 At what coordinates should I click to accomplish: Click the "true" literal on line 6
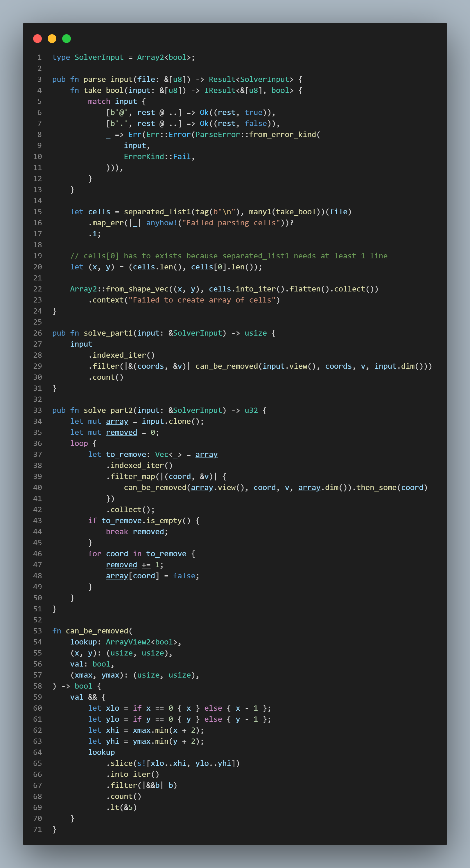point(254,113)
